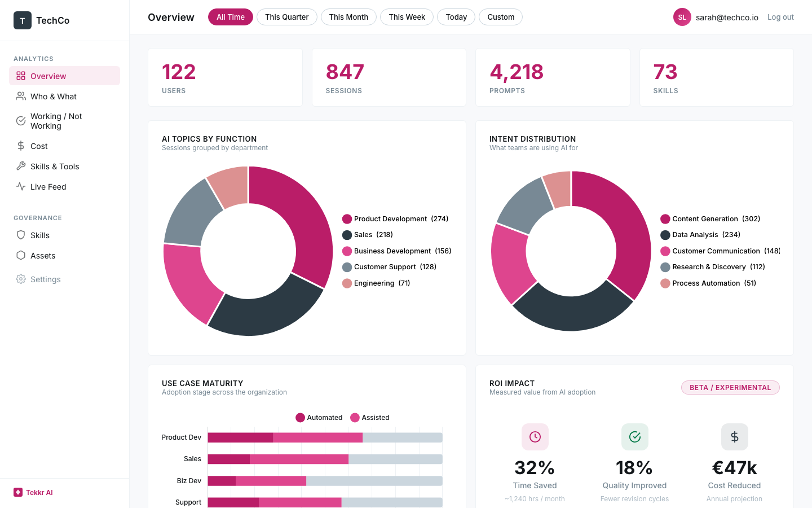Select the Product Development pie chart legend swatch
Screen dimensions: 812x508
coord(348,218)
